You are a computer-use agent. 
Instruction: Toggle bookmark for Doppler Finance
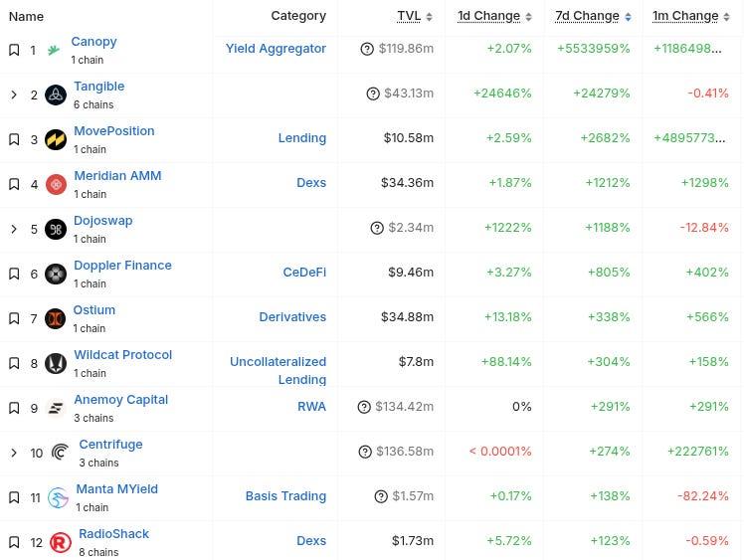point(14,274)
